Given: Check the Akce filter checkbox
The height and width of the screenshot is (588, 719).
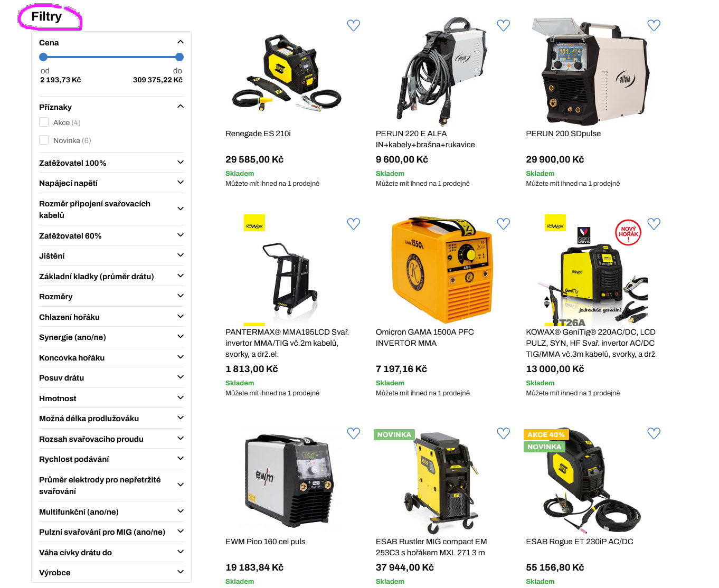Looking at the screenshot, I should point(44,122).
